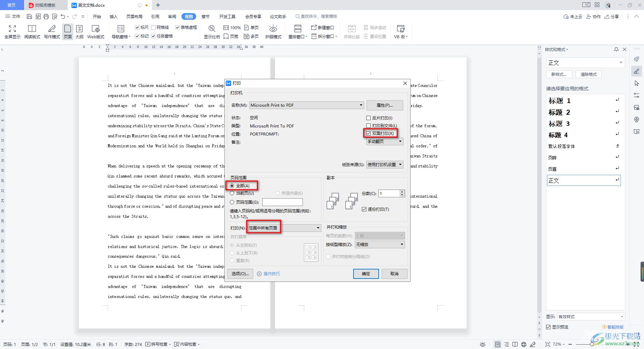Switch to reading layout view icon
The height and width of the screenshot is (349, 644).
pos(32,29)
